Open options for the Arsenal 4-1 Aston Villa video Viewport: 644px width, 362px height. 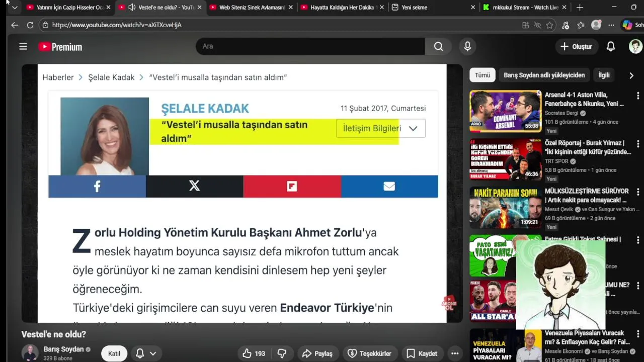pos(638,96)
